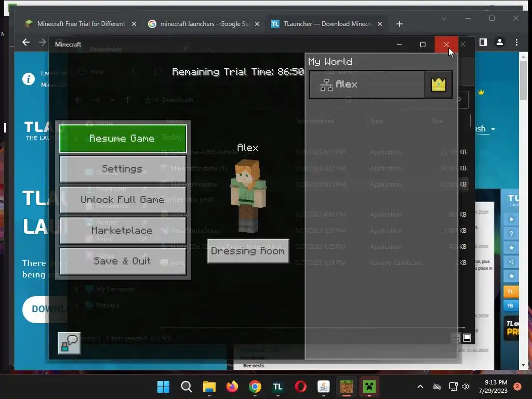Switch File Explorer to details view

(456, 338)
